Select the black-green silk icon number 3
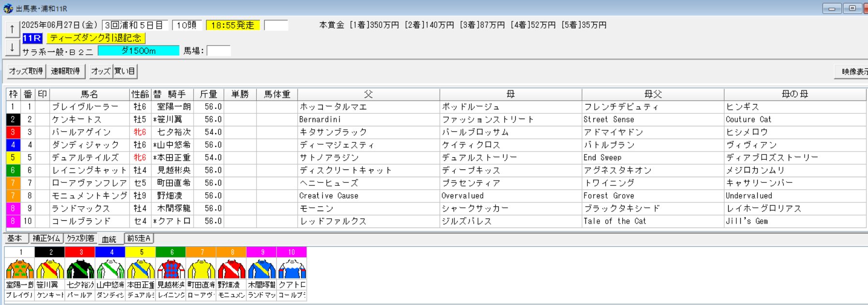Screen dimensions: 868x305 pyautogui.click(x=80, y=269)
